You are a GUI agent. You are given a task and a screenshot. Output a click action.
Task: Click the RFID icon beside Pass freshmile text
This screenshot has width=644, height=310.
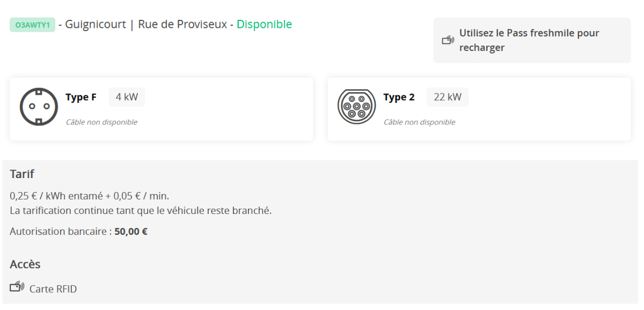point(448,40)
